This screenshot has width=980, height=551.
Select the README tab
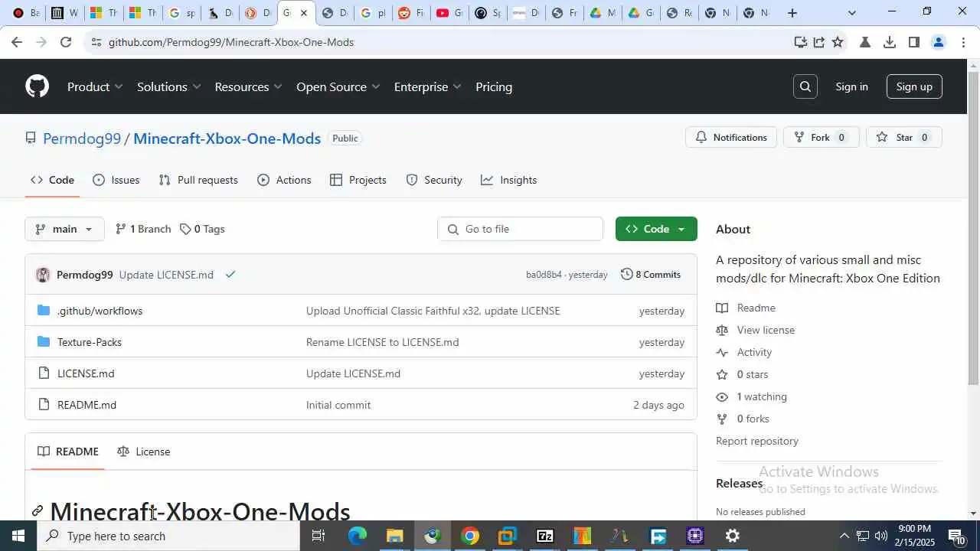point(68,452)
